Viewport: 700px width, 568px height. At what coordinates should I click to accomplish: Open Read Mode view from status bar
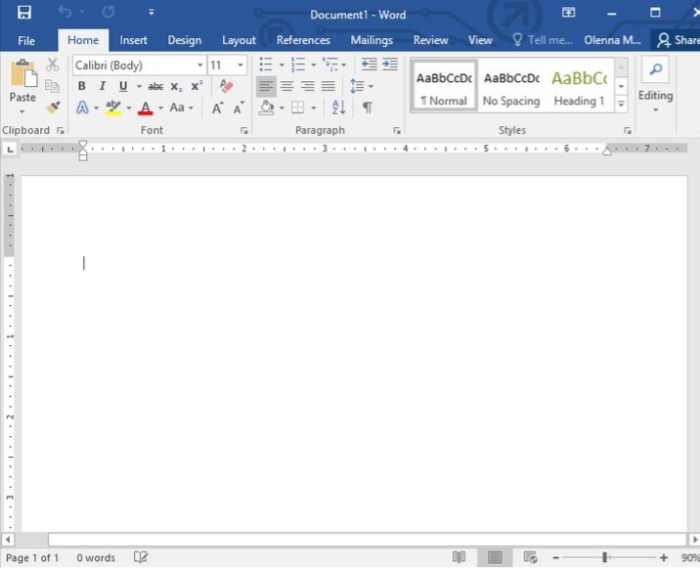[459, 557]
